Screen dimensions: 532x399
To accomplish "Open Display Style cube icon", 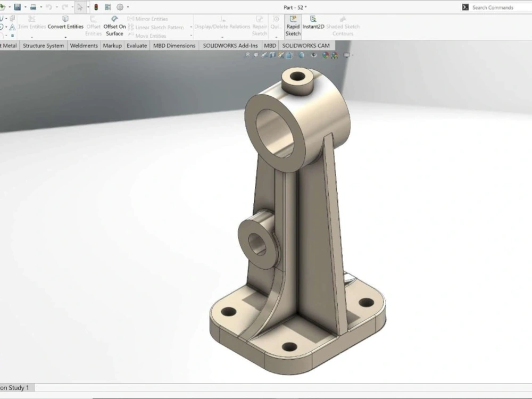I will 301,55.
